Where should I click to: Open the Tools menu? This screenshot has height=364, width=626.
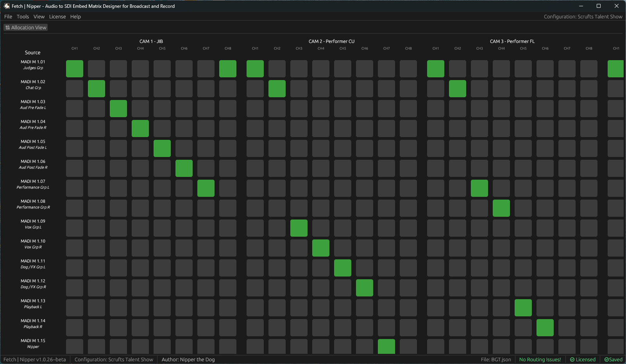tap(23, 16)
